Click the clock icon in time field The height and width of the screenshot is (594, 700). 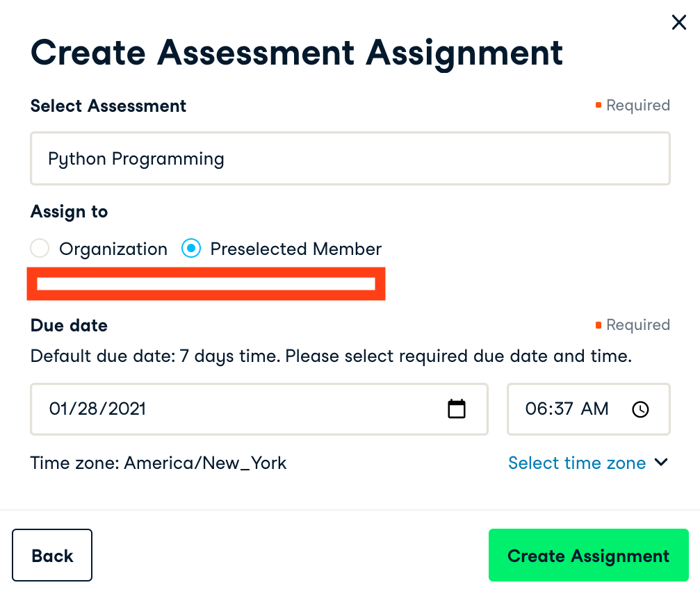(640, 409)
